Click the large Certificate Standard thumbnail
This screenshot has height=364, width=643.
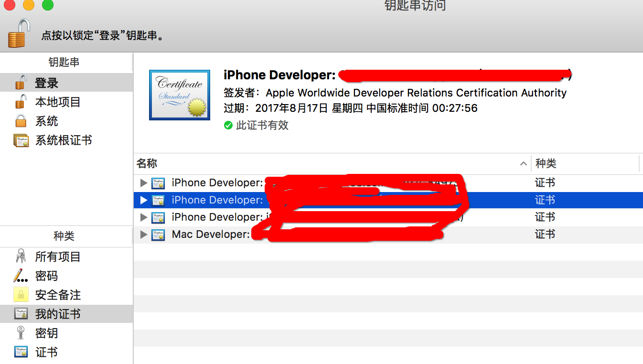click(x=179, y=95)
